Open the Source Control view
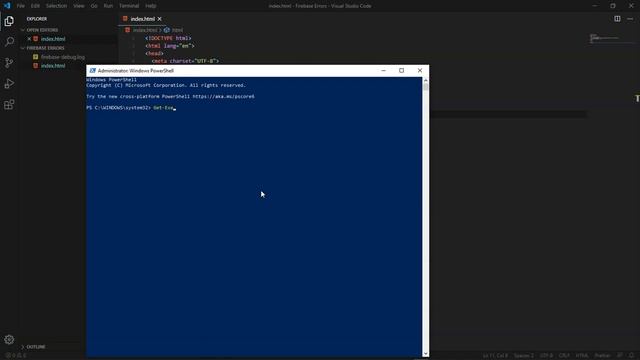Viewport: 640px width, 360px height. (x=9, y=62)
